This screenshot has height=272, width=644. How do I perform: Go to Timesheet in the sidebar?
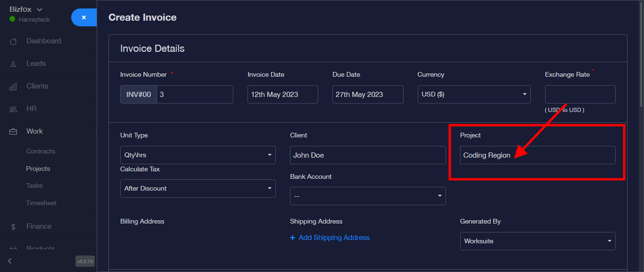tap(41, 203)
